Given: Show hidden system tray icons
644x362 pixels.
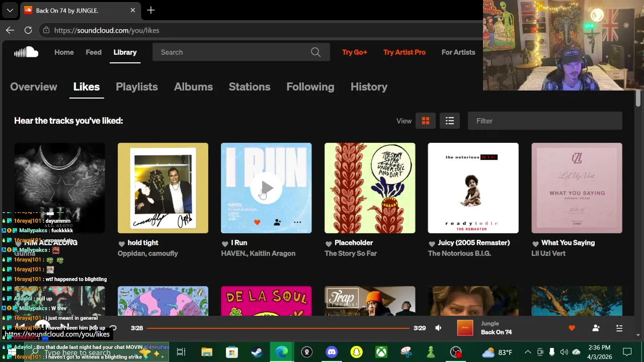Looking at the screenshot, I should [x=527, y=352].
